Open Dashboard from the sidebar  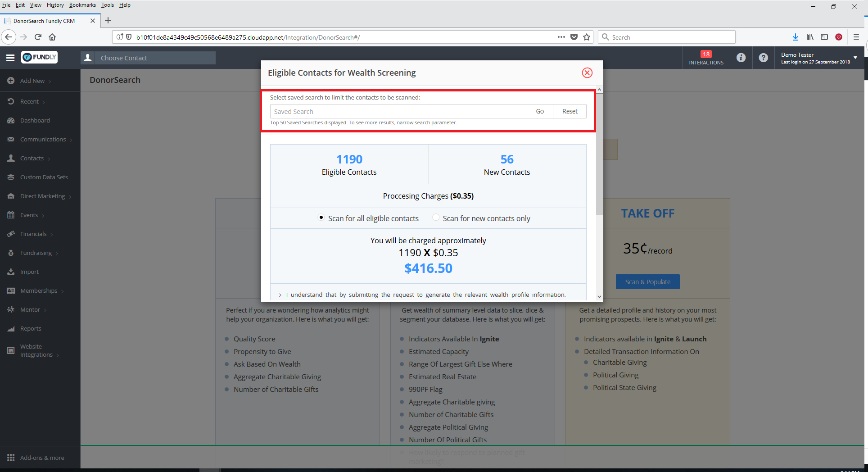pos(35,120)
